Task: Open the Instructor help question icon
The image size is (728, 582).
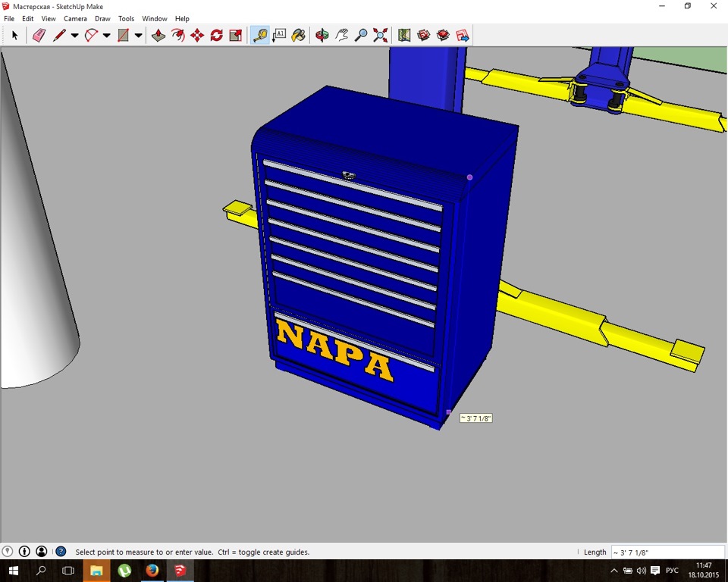Action: pos(61,552)
